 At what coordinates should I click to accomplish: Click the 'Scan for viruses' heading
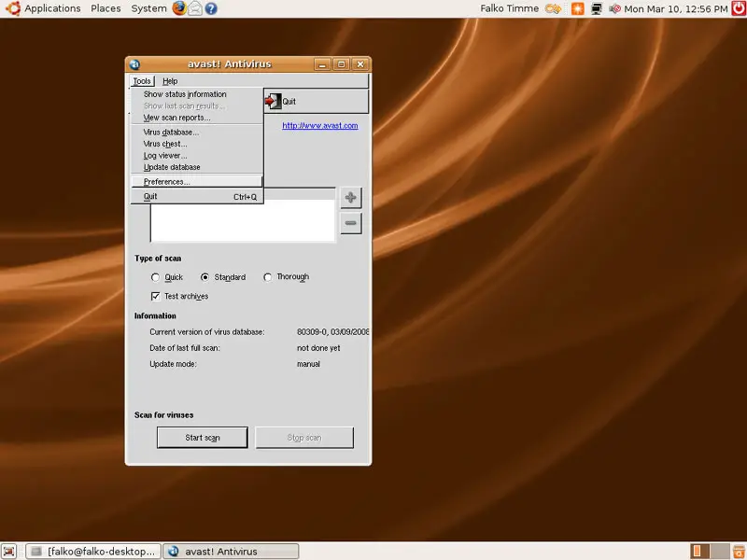[164, 415]
